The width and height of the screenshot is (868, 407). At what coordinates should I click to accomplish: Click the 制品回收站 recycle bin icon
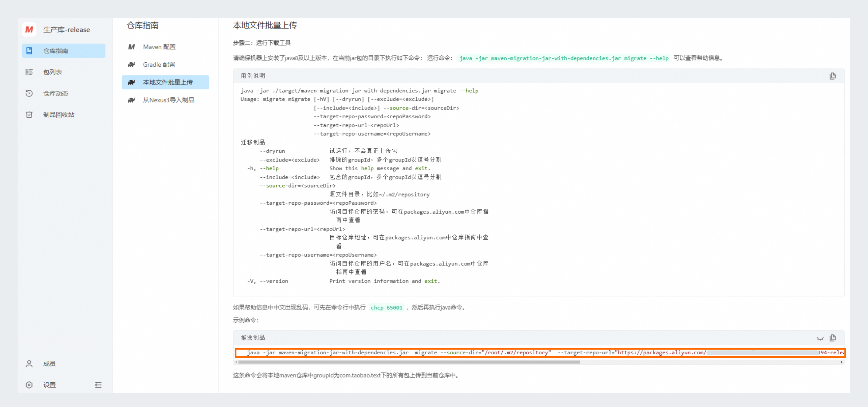pos(29,115)
